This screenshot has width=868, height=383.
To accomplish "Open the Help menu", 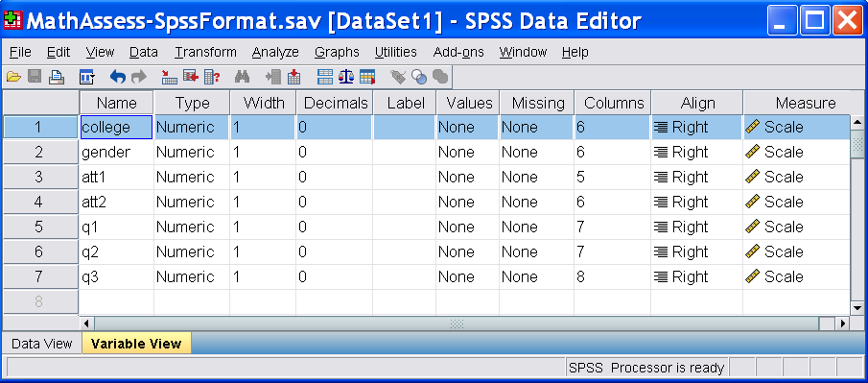I will pos(575,52).
